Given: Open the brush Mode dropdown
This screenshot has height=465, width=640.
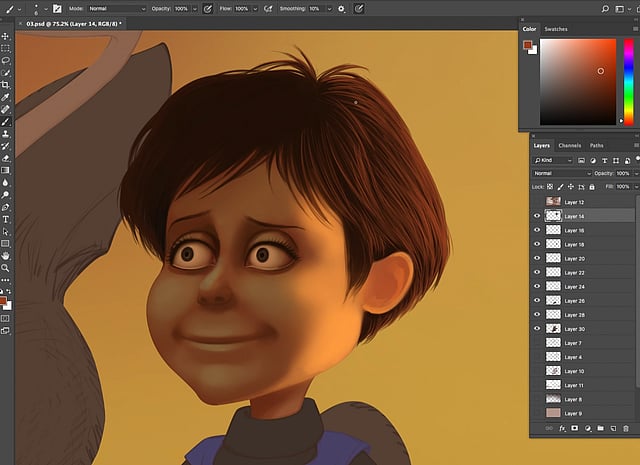Looking at the screenshot, I should [117, 9].
